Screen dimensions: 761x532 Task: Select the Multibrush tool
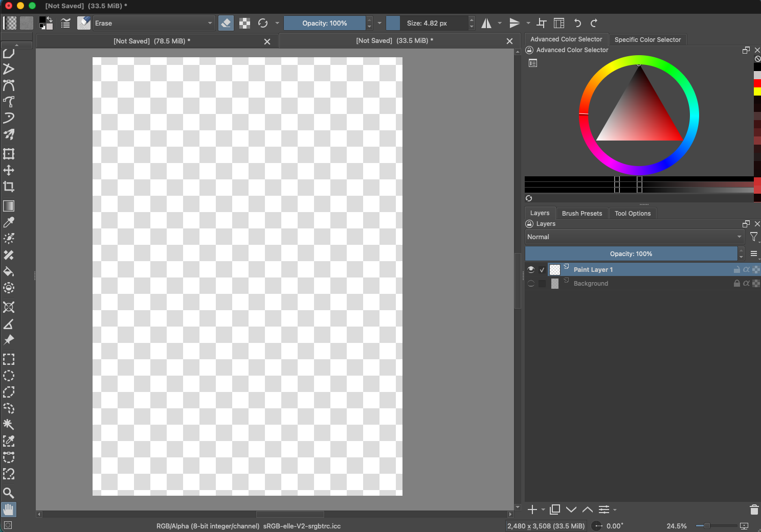[x=9, y=134]
